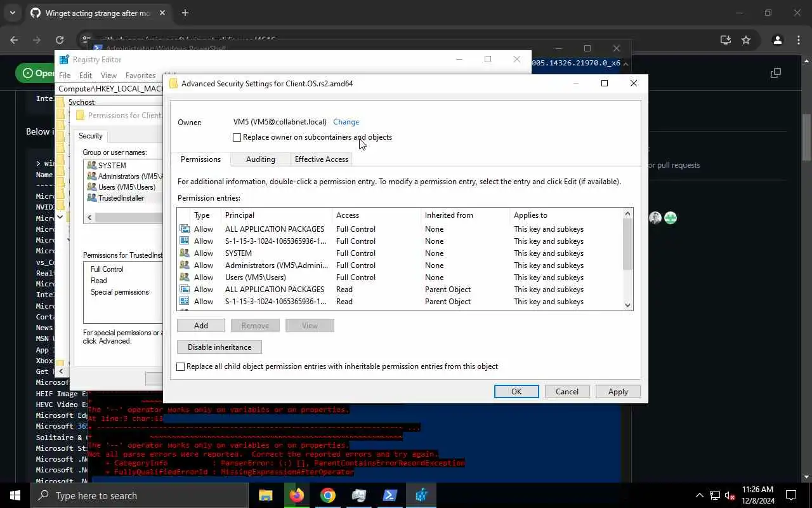Viewport: 812px width, 508px height.
Task: Open File Explorer from the taskbar
Action: [x=266, y=495]
